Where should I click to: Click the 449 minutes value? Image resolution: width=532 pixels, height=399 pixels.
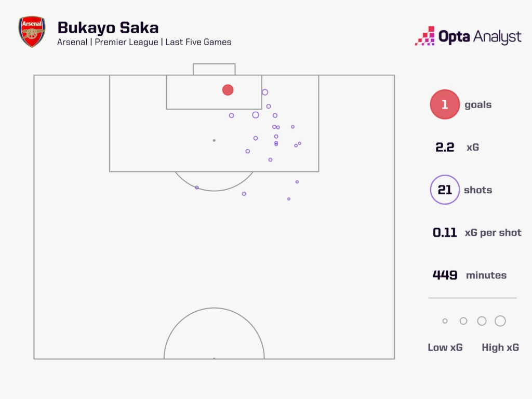point(445,275)
